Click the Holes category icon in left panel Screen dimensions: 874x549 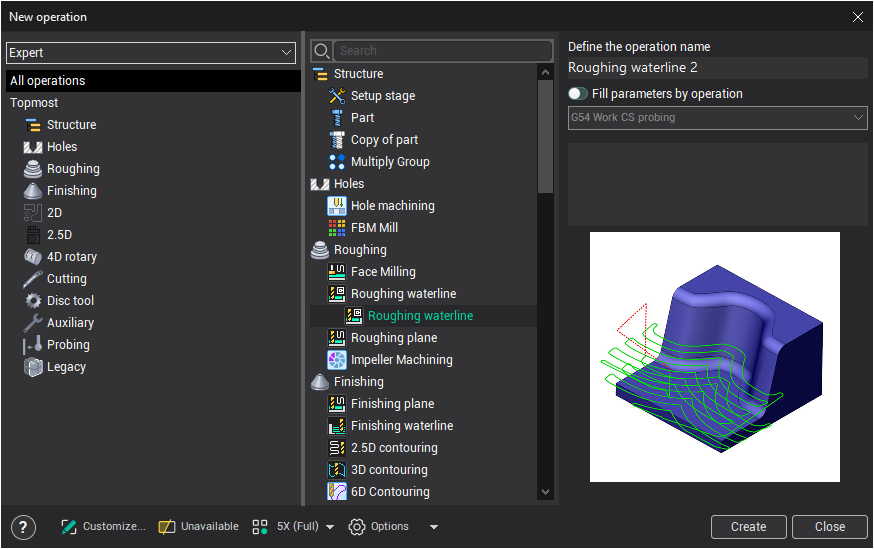click(x=32, y=147)
